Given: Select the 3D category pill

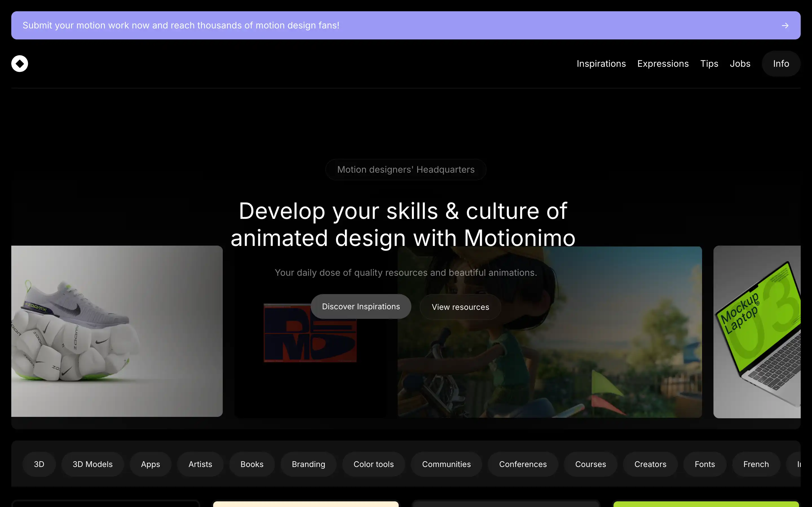Looking at the screenshot, I should coord(39,464).
